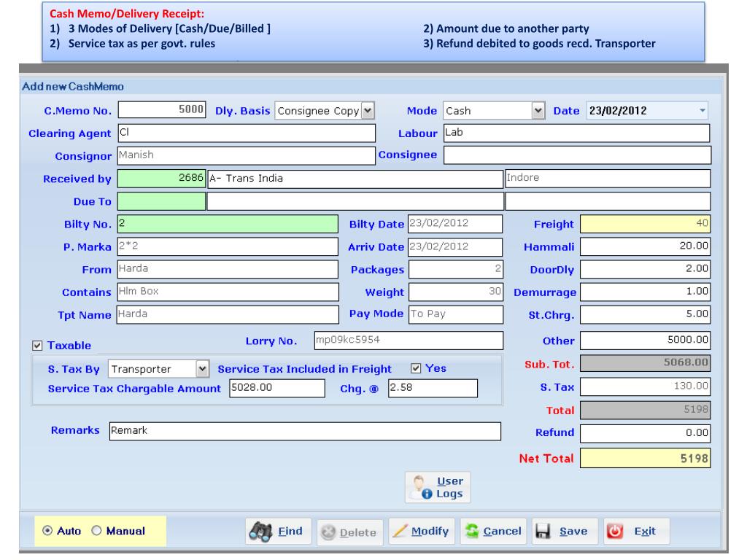This screenshot has height=560, width=747.
Task: Click the green Due To code field
Action: pos(161,201)
